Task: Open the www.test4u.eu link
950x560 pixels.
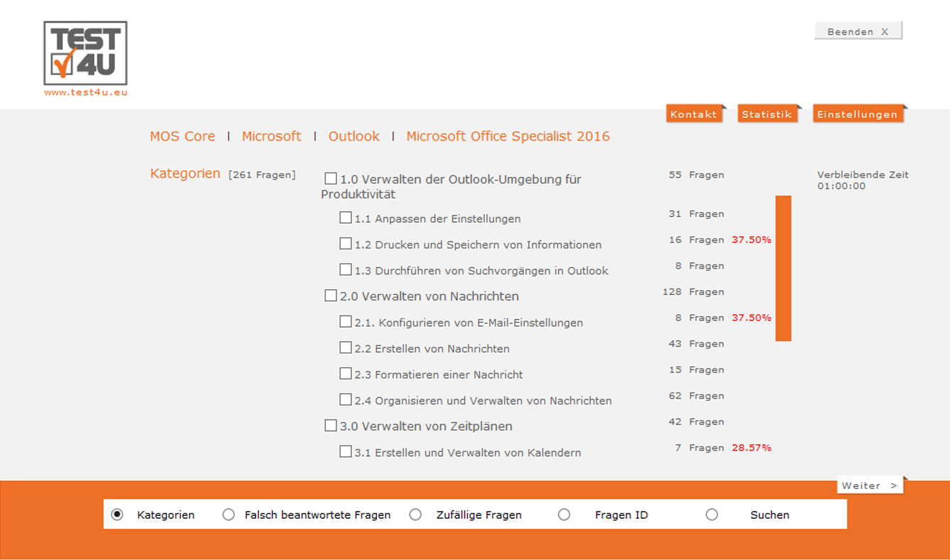Action: pos(86,92)
